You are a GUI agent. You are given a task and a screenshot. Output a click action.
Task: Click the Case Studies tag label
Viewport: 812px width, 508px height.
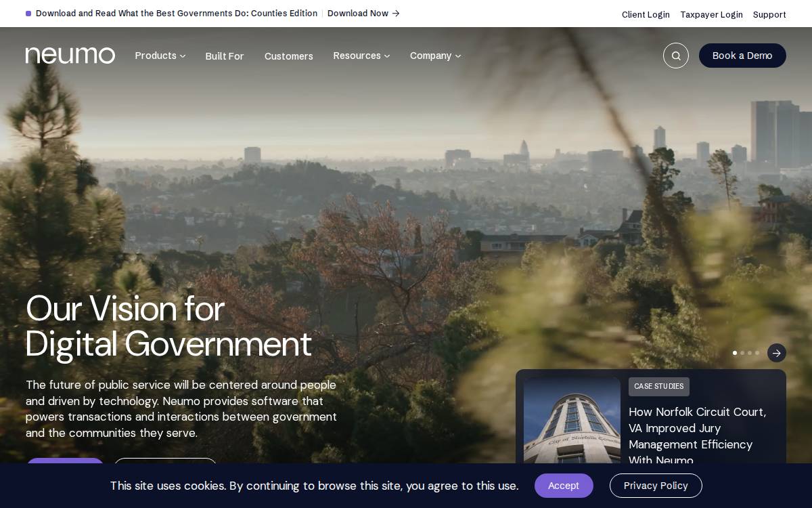[x=659, y=387]
